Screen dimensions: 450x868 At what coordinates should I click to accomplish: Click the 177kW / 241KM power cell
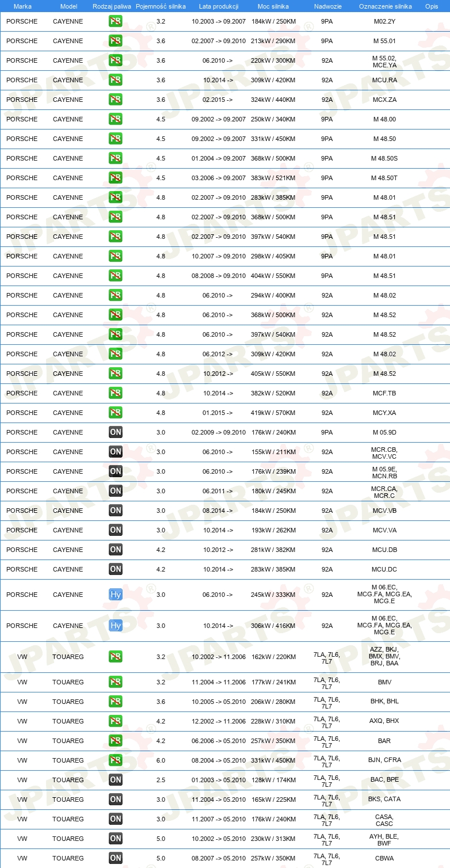273,682
